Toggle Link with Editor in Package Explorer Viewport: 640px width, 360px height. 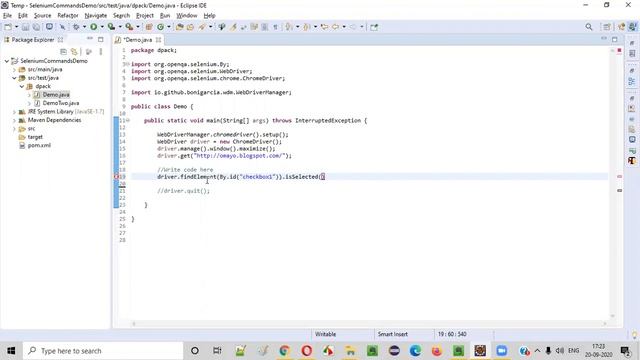pos(74,52)
